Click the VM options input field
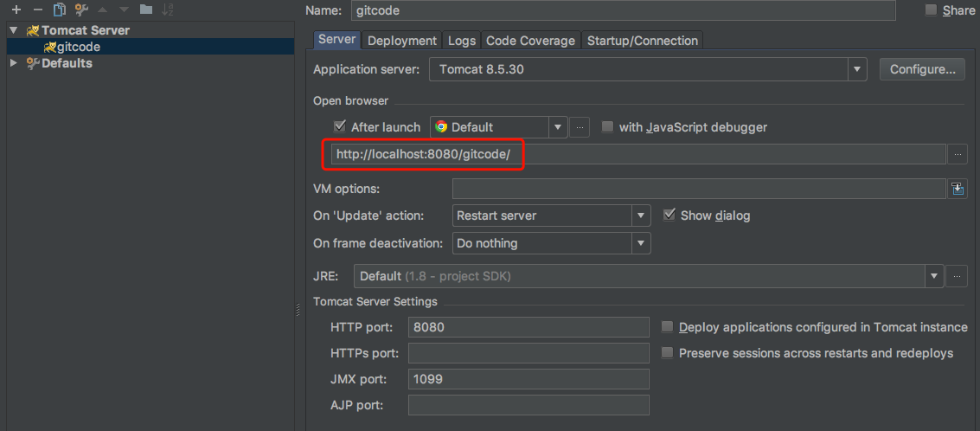Viewport: 980px width, 431px height. pyautogui.click(x=699, y=189)
